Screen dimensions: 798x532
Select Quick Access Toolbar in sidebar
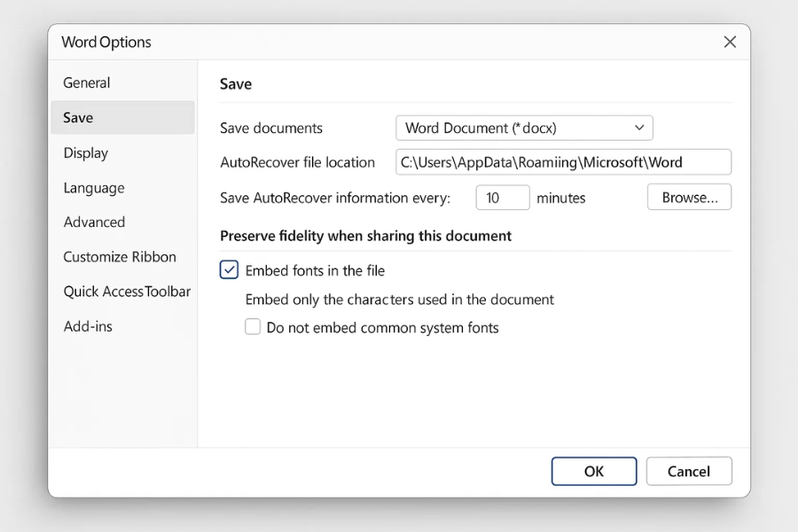click(x=127, y=291)
